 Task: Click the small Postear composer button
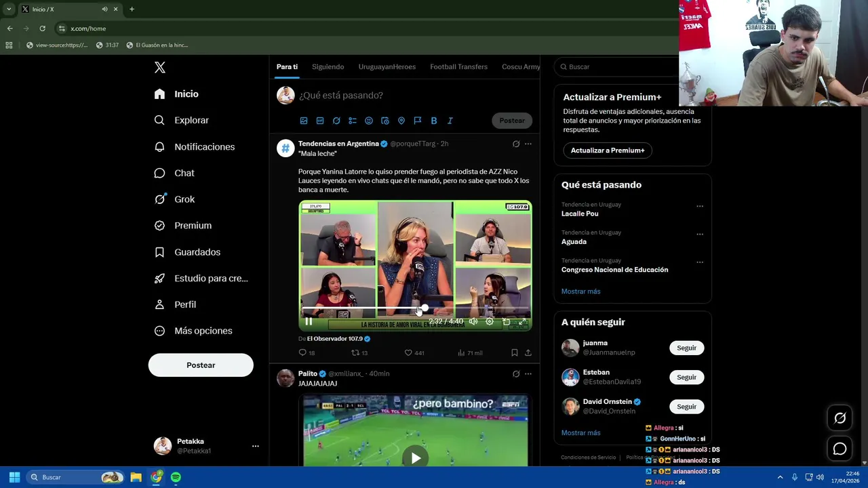(x=512, y=121)
